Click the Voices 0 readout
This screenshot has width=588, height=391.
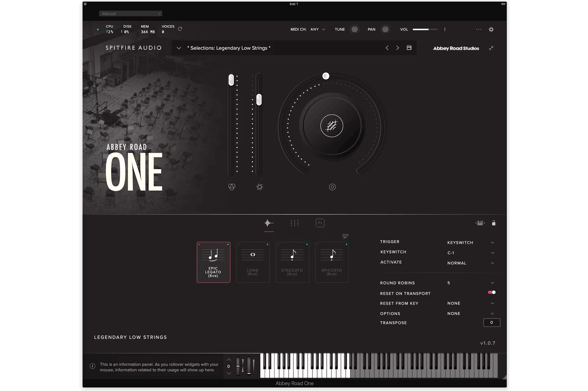[x=168, y=29]
